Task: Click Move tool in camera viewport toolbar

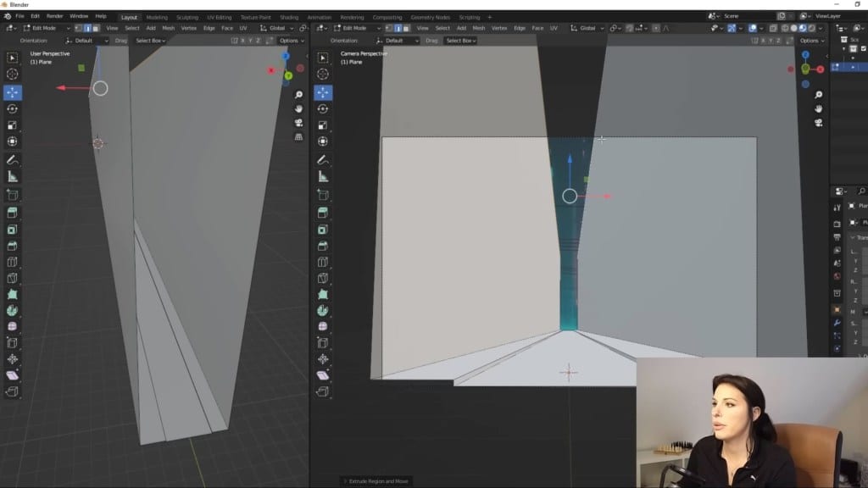Action: [323, 92]
